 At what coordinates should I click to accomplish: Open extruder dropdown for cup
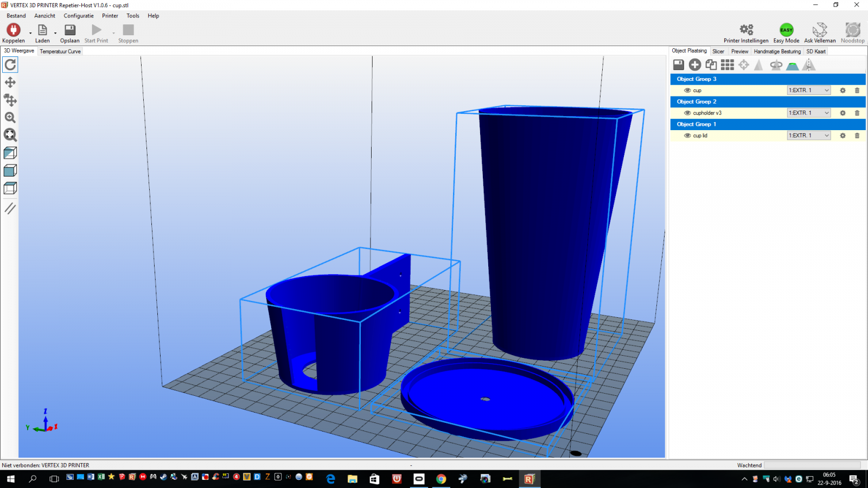click(x=809, y=91)
